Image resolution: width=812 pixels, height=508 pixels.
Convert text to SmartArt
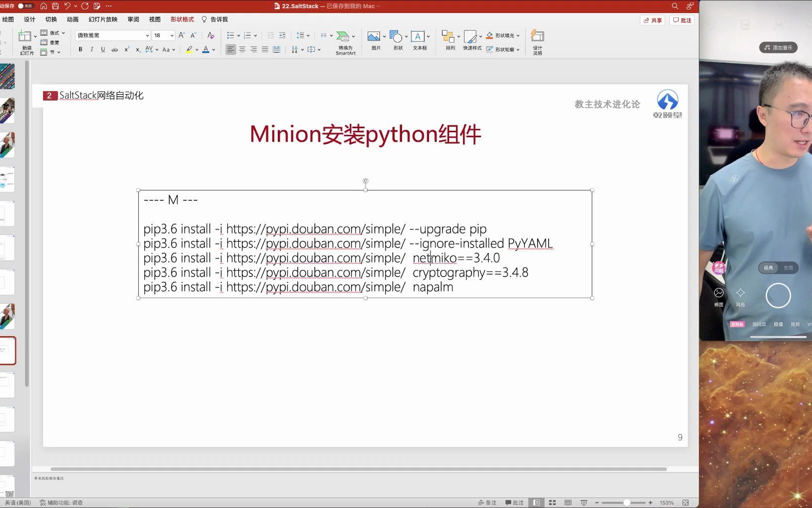[345, 43]
